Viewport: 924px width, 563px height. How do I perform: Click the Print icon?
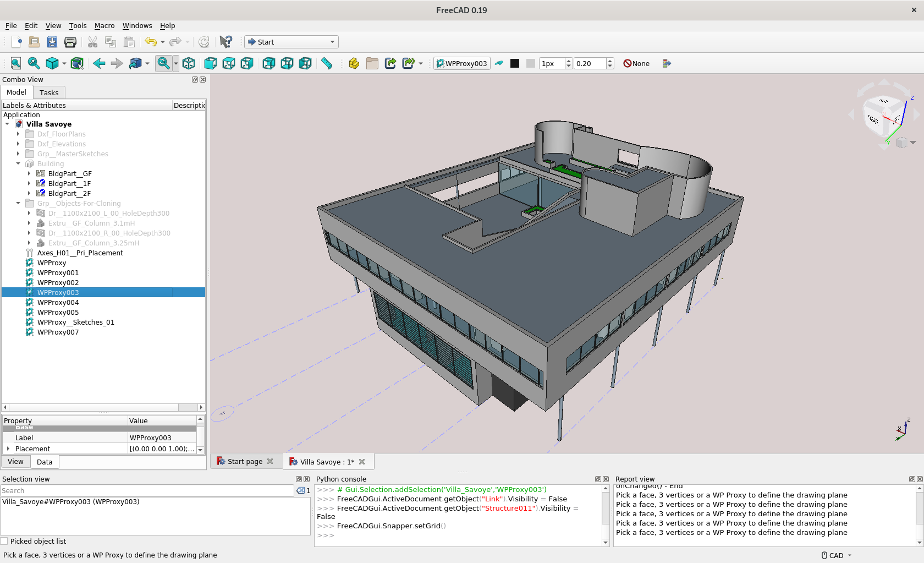[x=70, y=42]
